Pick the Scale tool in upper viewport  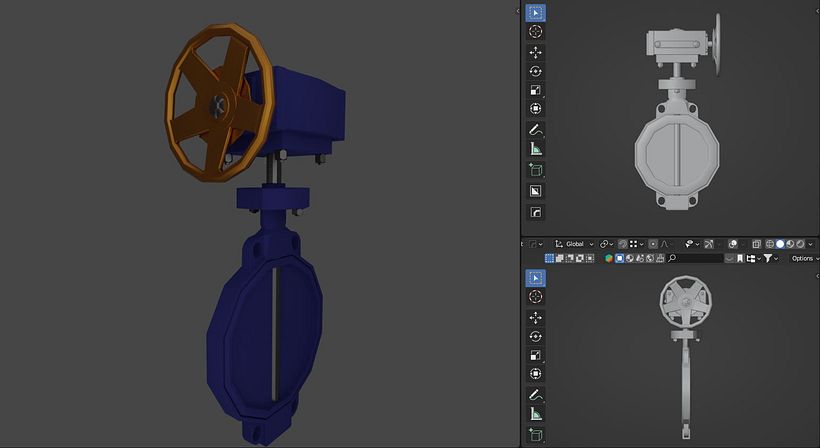[x=535, y=90]
